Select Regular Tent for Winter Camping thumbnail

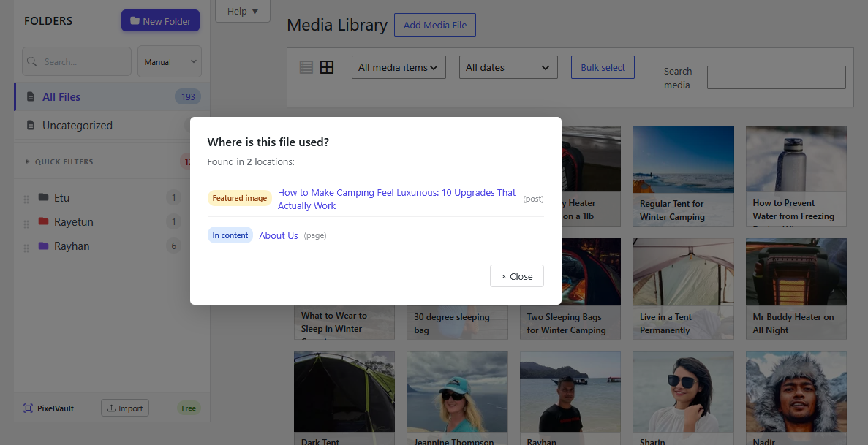point(683,175)
